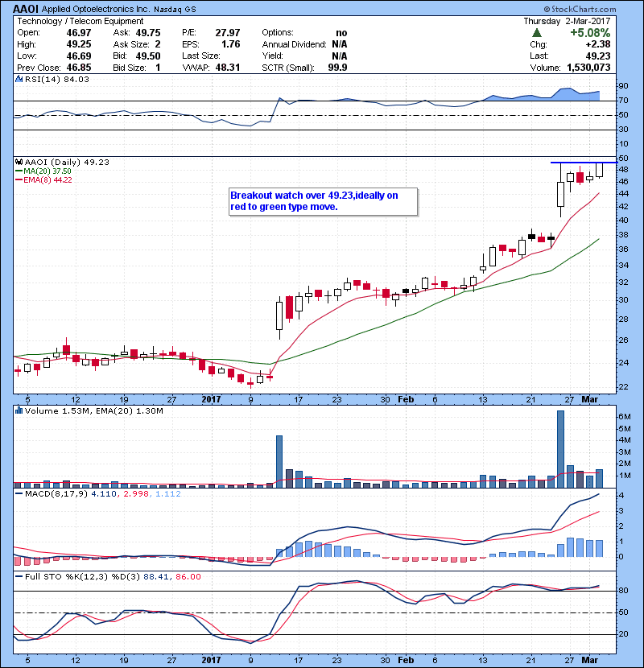
Task: Select the AAOI ticker symbol in the header
Action: click(26, 9)
